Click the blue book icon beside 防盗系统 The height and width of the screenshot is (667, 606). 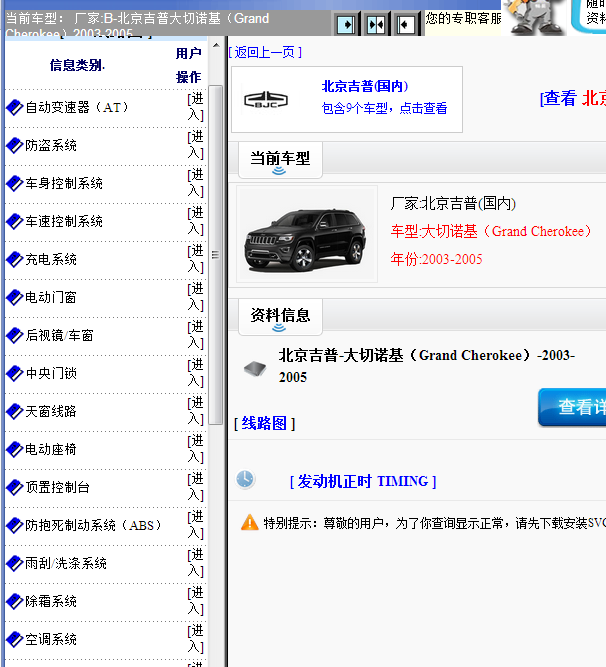14,145
